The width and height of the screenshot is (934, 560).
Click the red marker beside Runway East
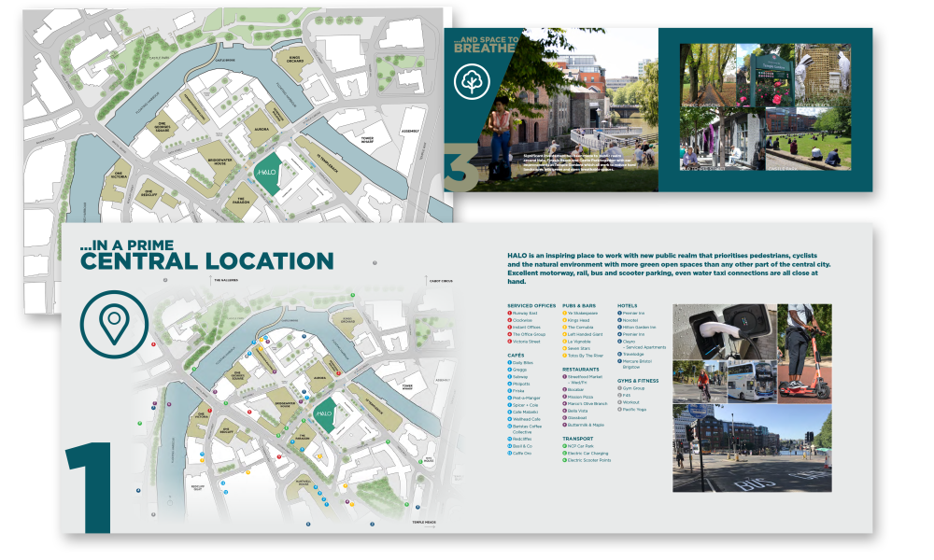click(510, 314)
